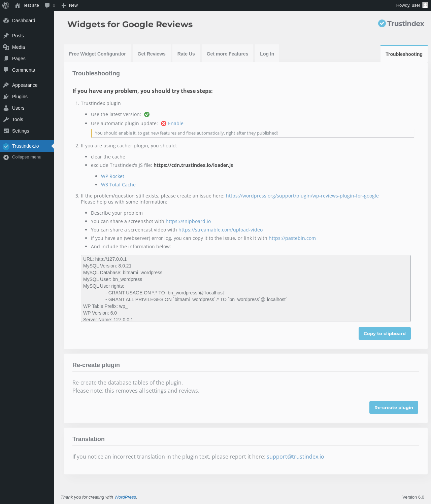Click the green latest version check icon
This screenshot has height=504, width=431.
click(147, 114)
